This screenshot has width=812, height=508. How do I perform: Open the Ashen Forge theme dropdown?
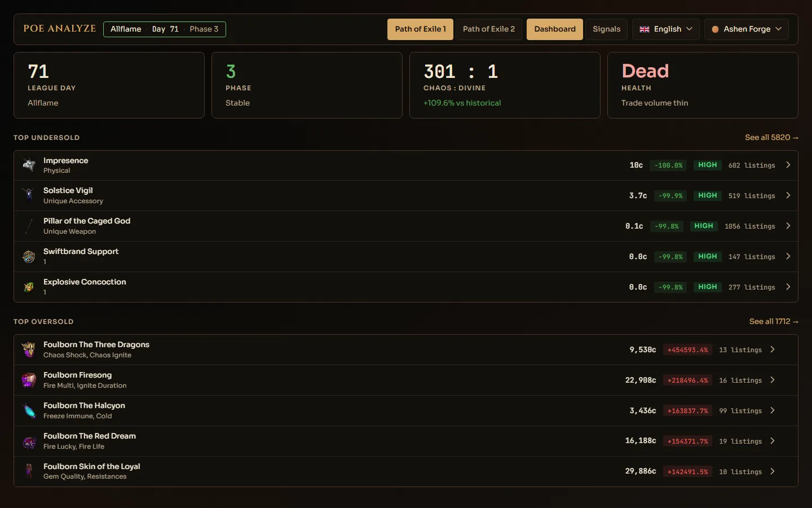coord(747,29)
